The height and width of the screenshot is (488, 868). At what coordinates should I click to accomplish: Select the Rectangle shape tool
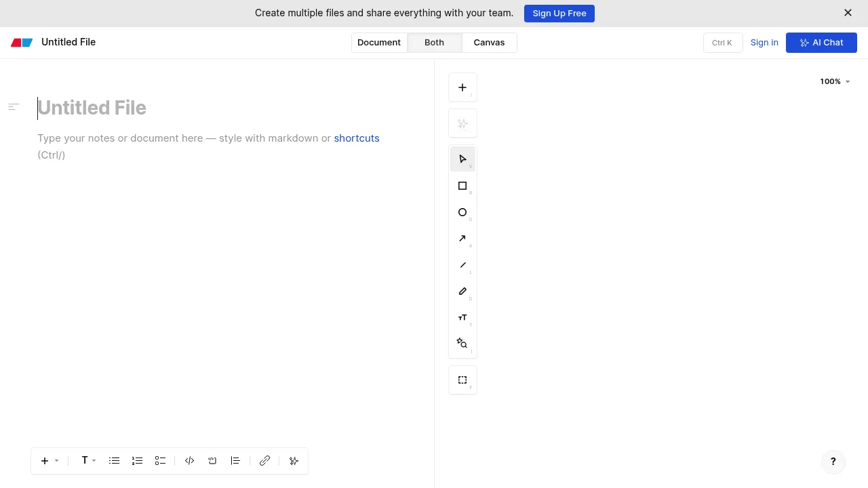click(x=462, y=186)
